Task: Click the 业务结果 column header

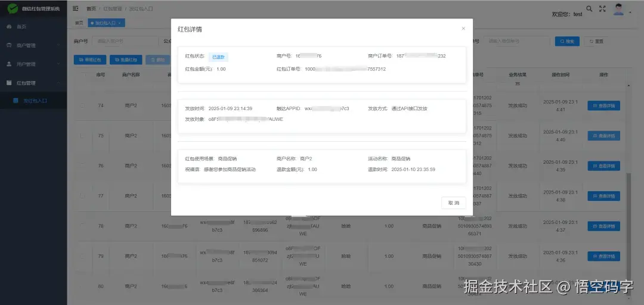Action: [x=518, y=75]
